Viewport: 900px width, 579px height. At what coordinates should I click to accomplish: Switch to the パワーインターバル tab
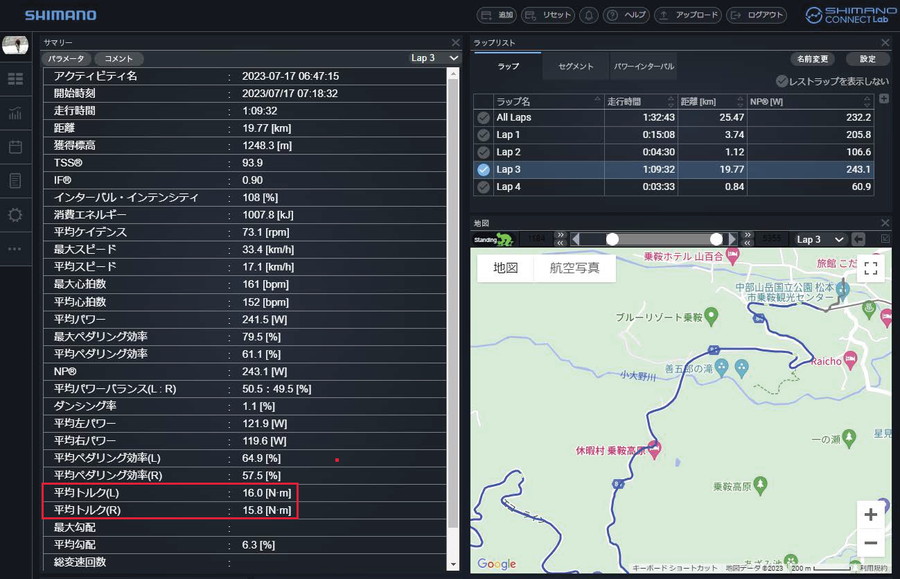point(643,66)
